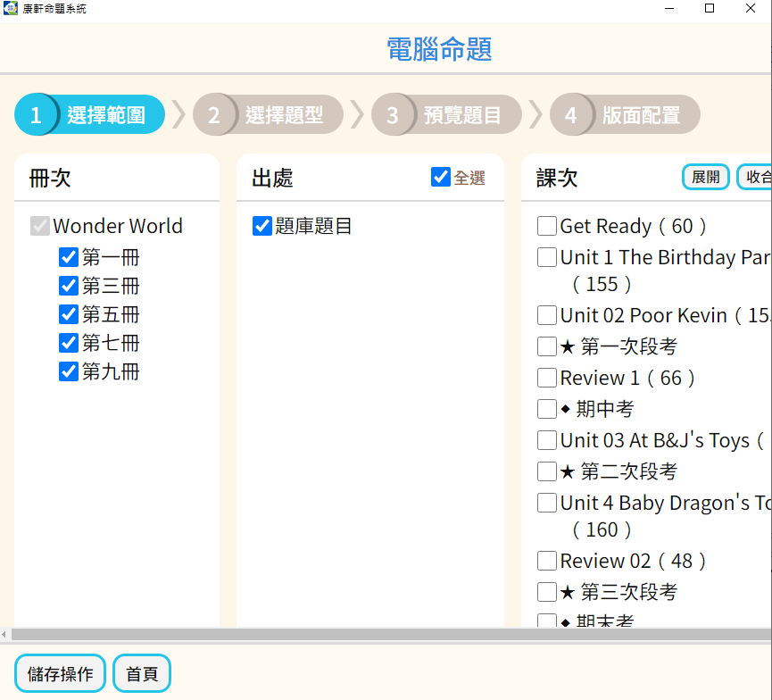772x700 pixels.
Task: Check Unit 1 The Birthday Party lesson
Action: [x=547, y=257]
